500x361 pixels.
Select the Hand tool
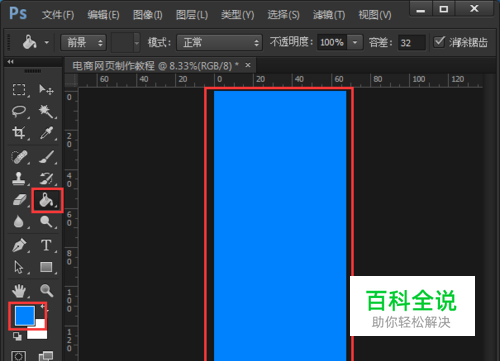pyautogui.click(x=19, y=291)
